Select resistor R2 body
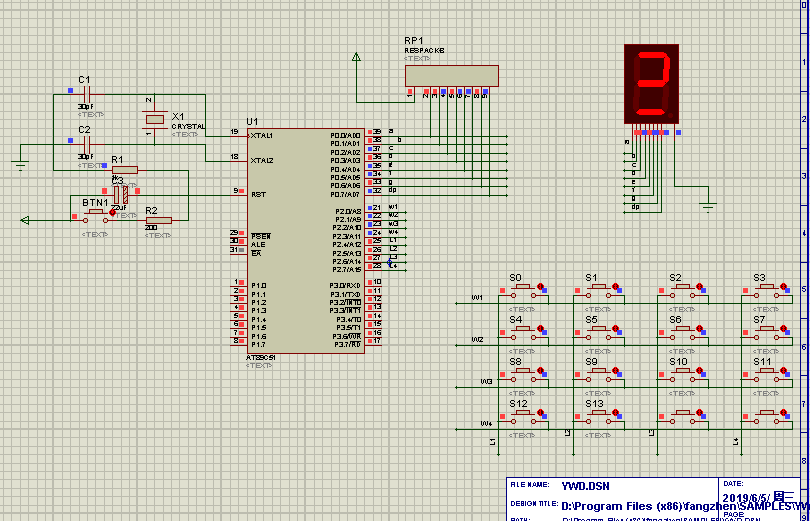 click(159, 220)
